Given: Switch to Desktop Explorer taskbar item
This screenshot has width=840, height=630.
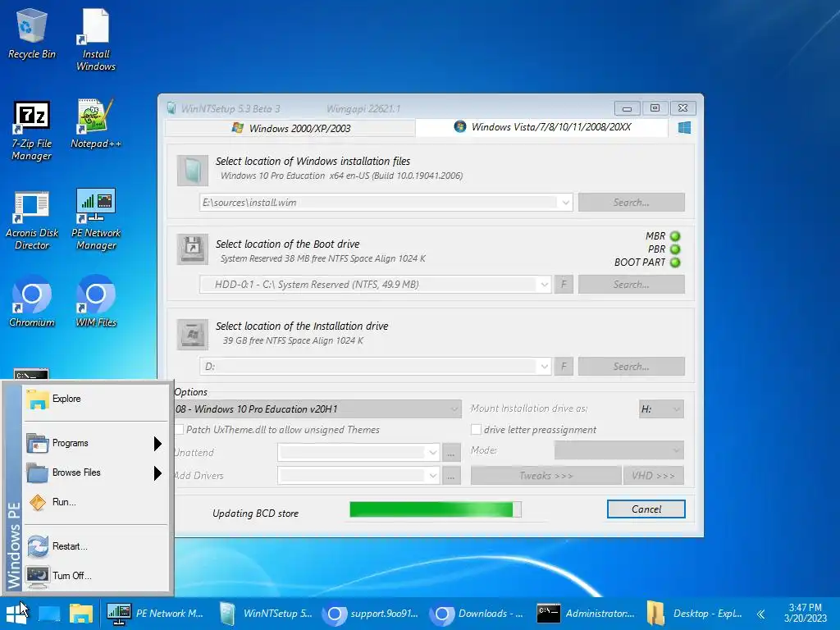Looking at the screenshot, I should pyautogui.click(x=694, y=614).
